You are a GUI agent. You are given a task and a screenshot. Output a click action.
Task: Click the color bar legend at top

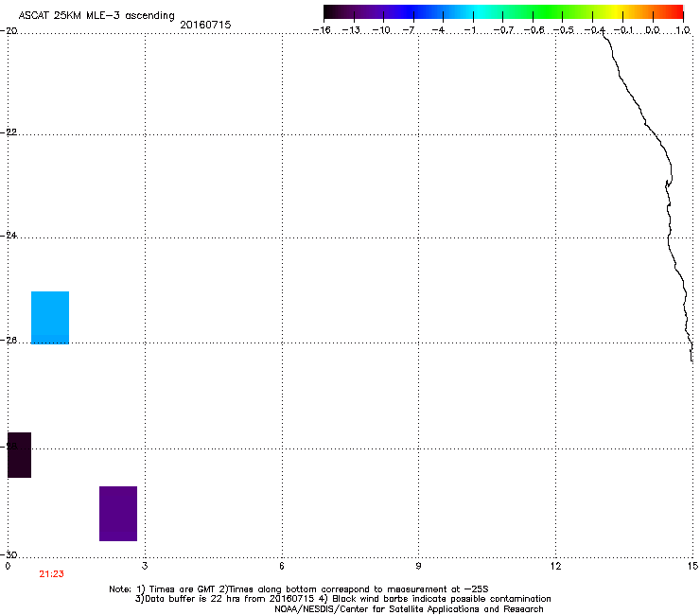tap(503, 12)
